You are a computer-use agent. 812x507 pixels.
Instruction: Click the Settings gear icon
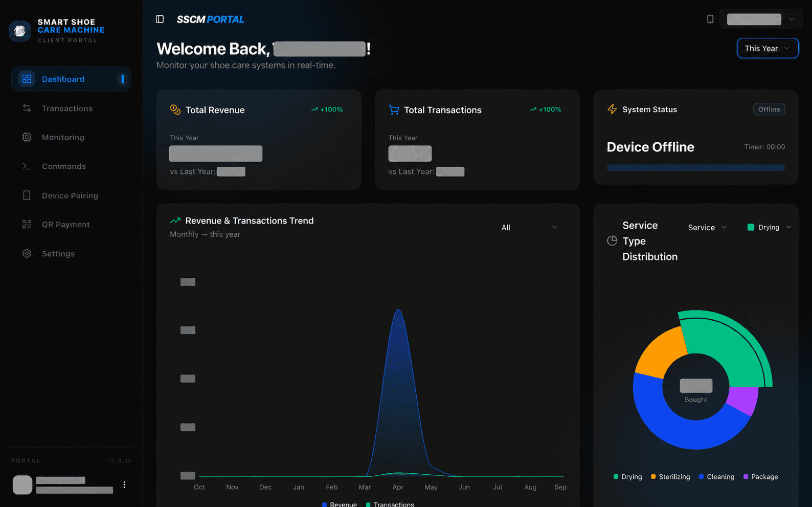(x=27, y=253)
